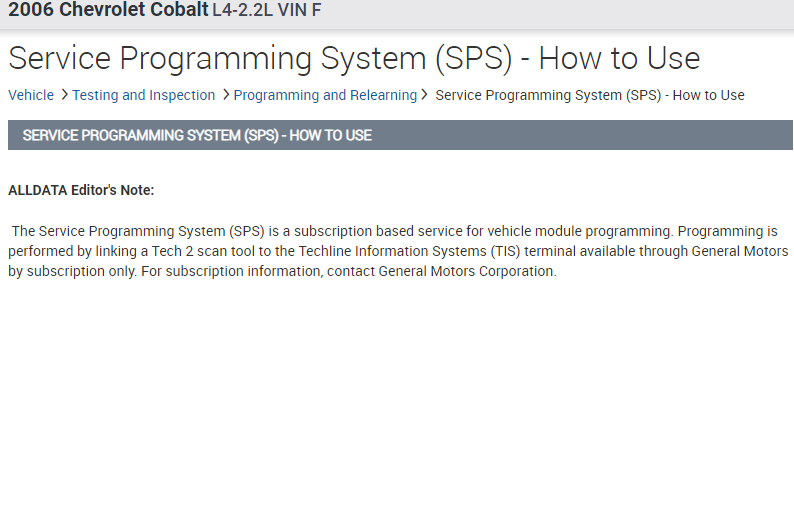Select the 2006 Chevrolet Cobalt vehicle name
794x514 pixels.
(108, 11)
